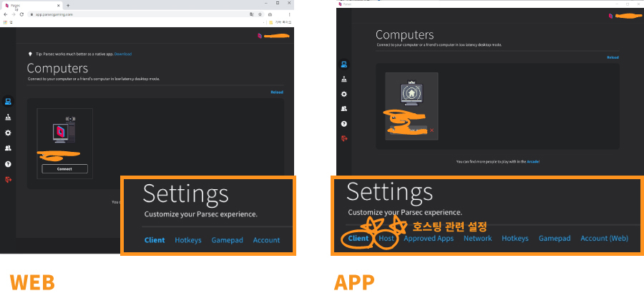Click Parsec logo at top right of the WEB page
This screenshot has width=644, height=306.
pos(260,36)
